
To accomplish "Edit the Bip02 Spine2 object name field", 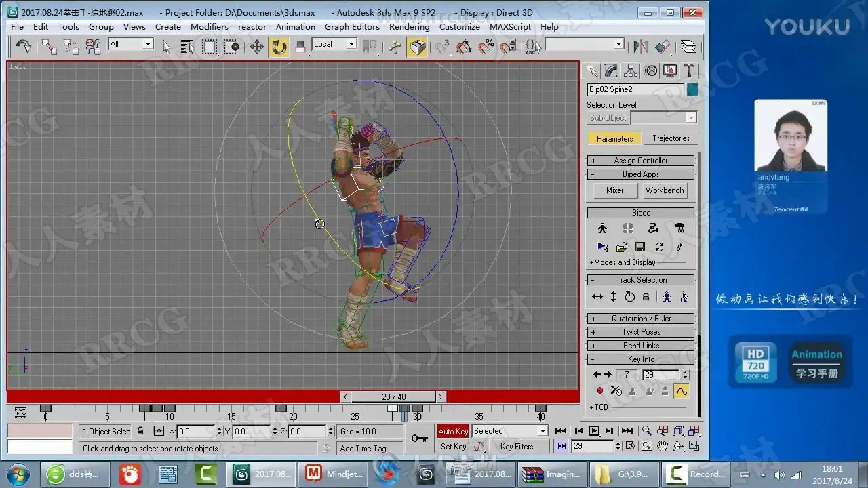I will (x=635, y=89).
